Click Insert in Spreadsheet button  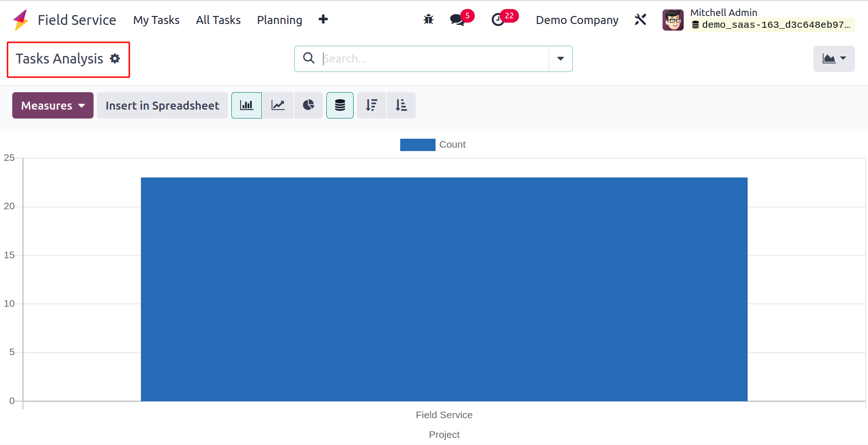coord(162,105)
